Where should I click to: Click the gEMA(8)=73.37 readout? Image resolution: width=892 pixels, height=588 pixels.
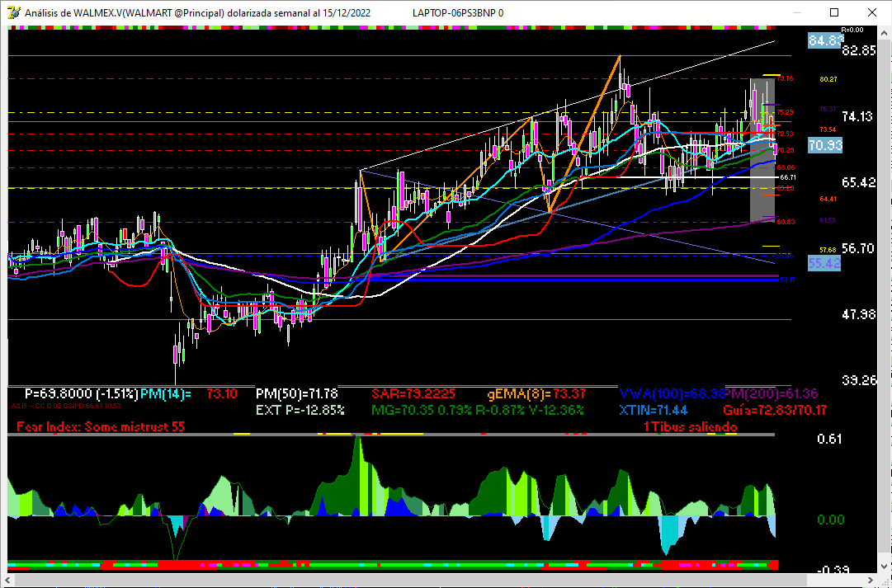pos(536,393)
